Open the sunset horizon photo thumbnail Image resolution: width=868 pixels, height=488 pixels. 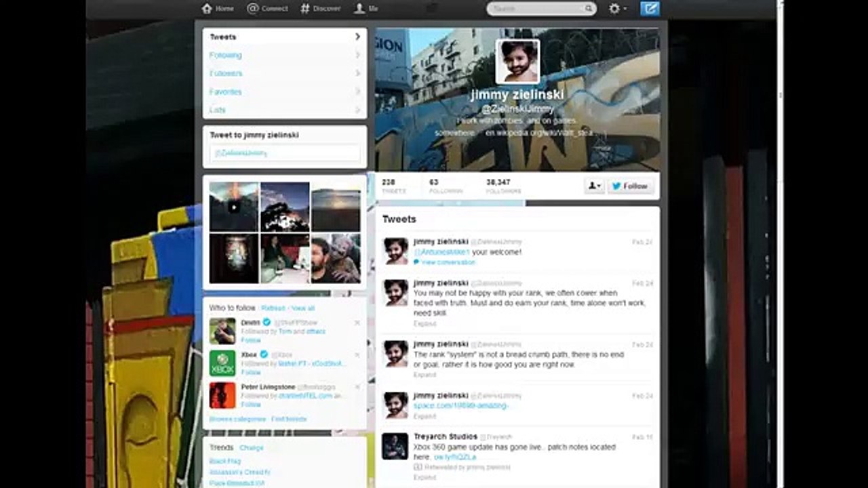point(336,207)
